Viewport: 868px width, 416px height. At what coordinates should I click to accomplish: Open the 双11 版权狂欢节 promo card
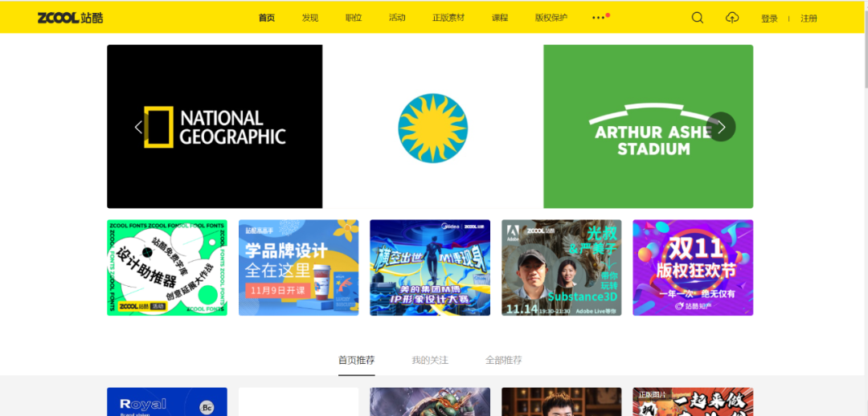click(693, 267)
